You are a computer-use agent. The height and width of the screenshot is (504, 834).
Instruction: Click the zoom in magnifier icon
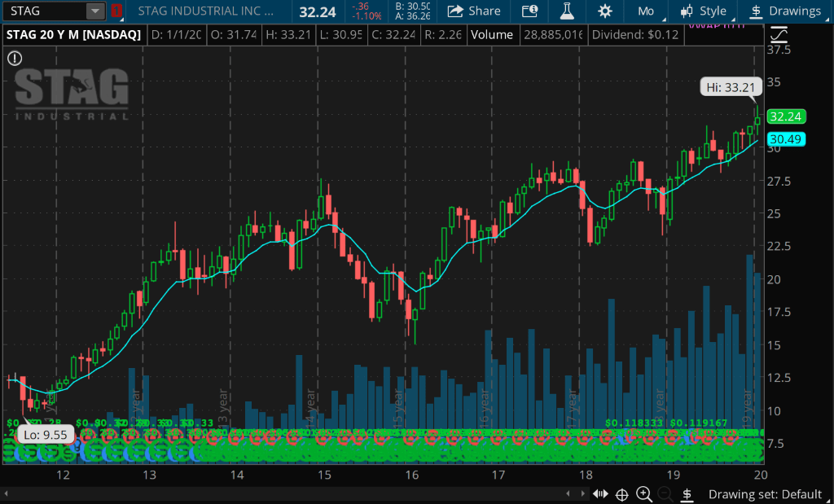coord(643,493)
